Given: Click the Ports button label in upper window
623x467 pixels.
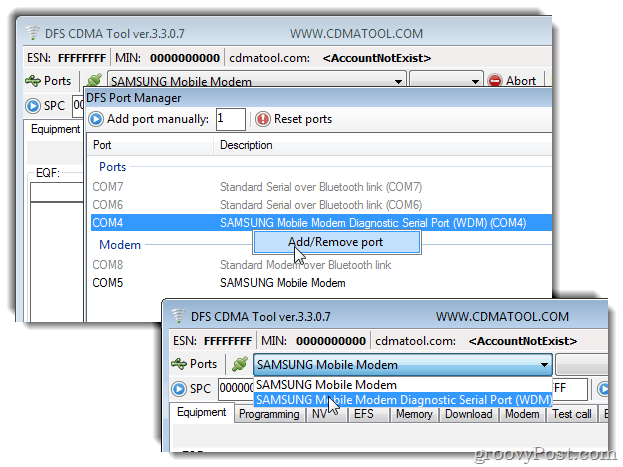Looking at the screenshot, I should point(57,81).
